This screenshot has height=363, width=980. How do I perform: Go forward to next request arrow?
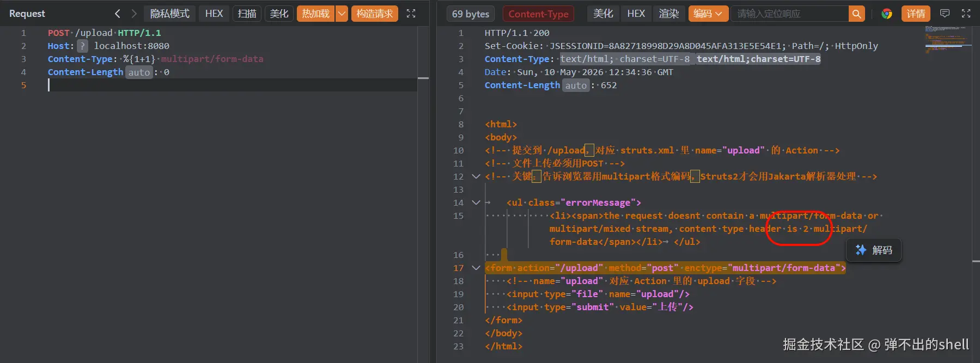click(x=134, y=14)
